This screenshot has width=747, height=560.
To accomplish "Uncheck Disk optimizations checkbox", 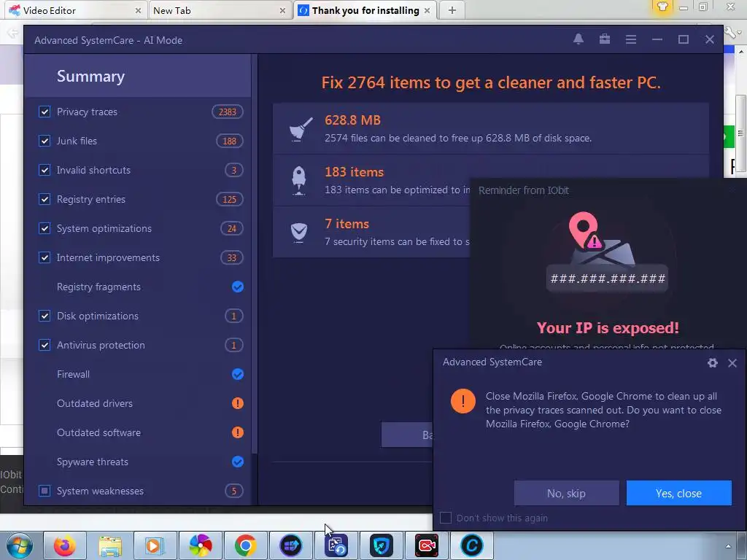I will point(44,316).
